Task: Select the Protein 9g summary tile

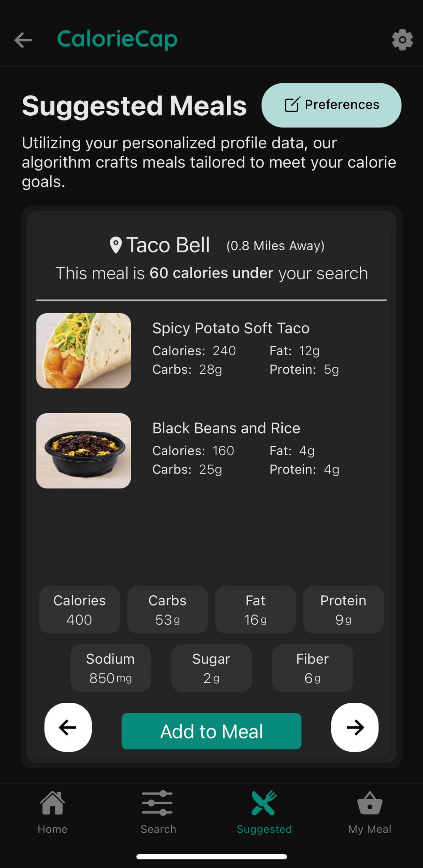Action: tap(343, 610)
